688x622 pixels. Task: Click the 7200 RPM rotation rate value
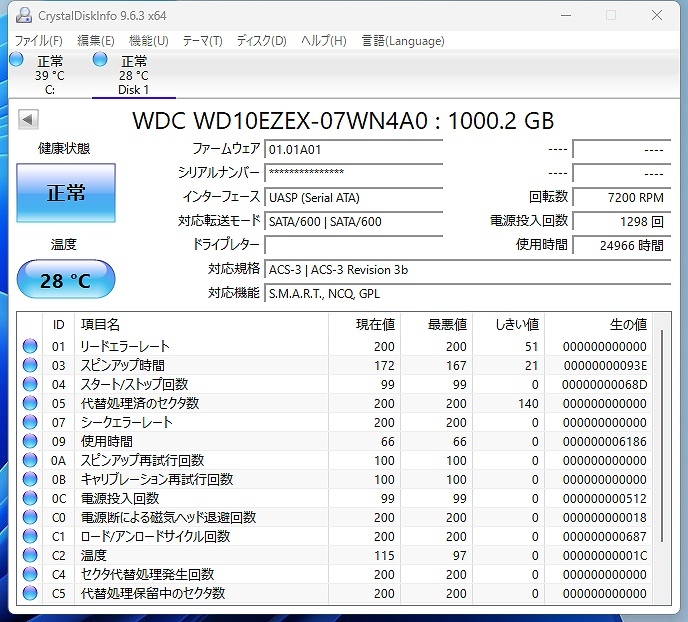(x=622, y=197)
